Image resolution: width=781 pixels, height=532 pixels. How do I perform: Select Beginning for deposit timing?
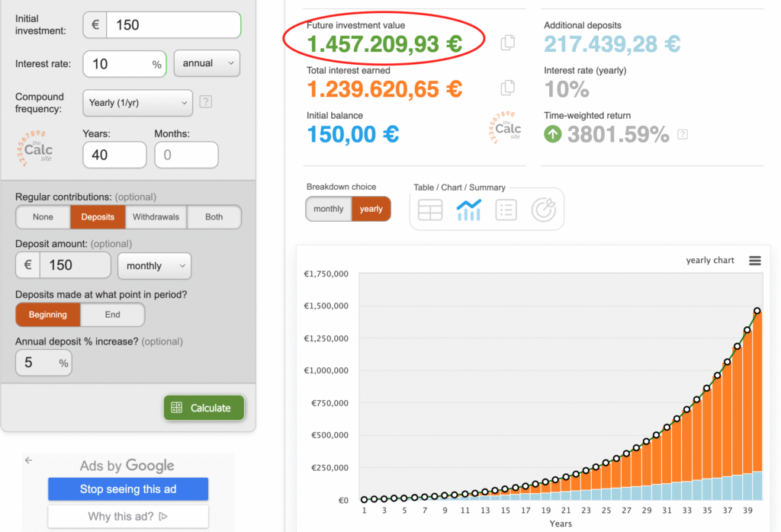(x=48, y=314)
